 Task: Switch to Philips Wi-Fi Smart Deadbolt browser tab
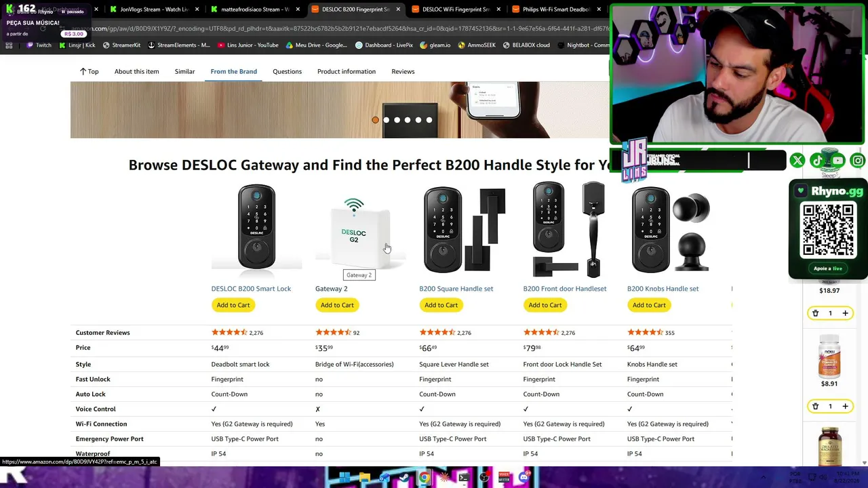554,9
